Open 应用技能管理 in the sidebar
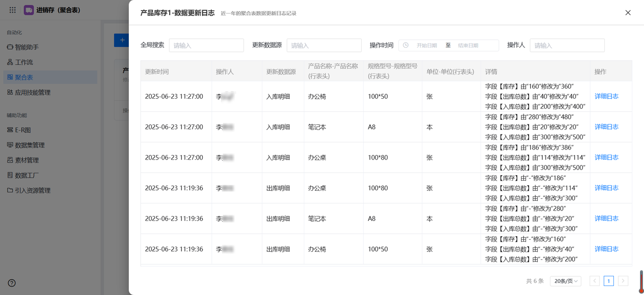The height and width of the screenshot is (295, 644). [32, 93]
